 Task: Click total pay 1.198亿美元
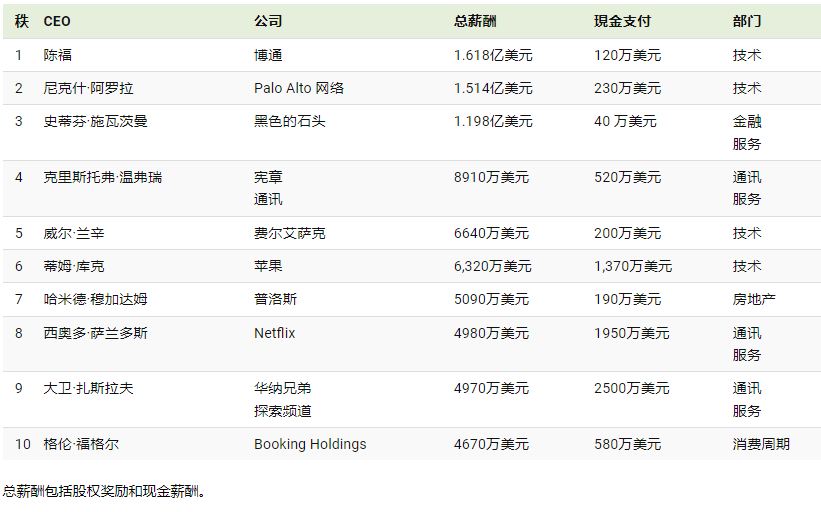click(493, 121)
